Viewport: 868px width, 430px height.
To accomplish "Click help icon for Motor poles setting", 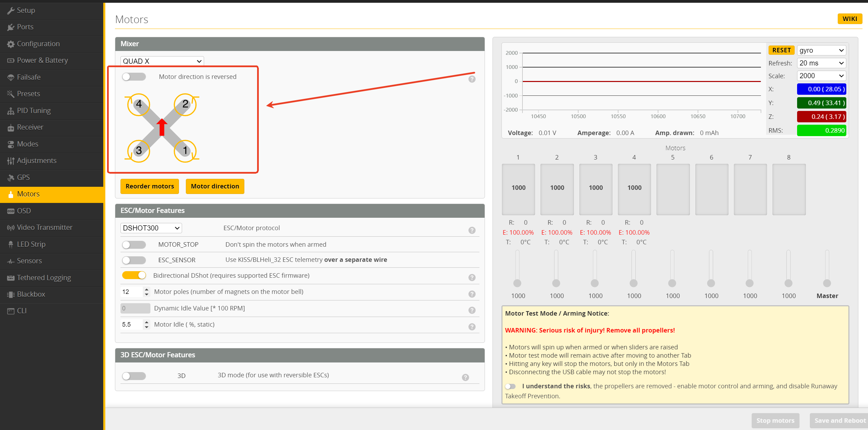I will coord(472,294).
